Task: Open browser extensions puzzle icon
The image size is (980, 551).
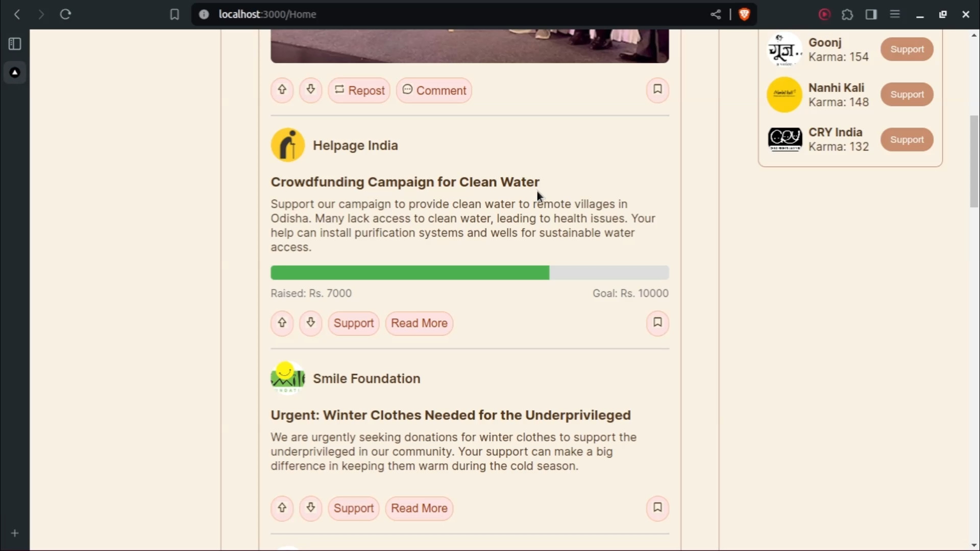Action: click(x=847, y=14)
